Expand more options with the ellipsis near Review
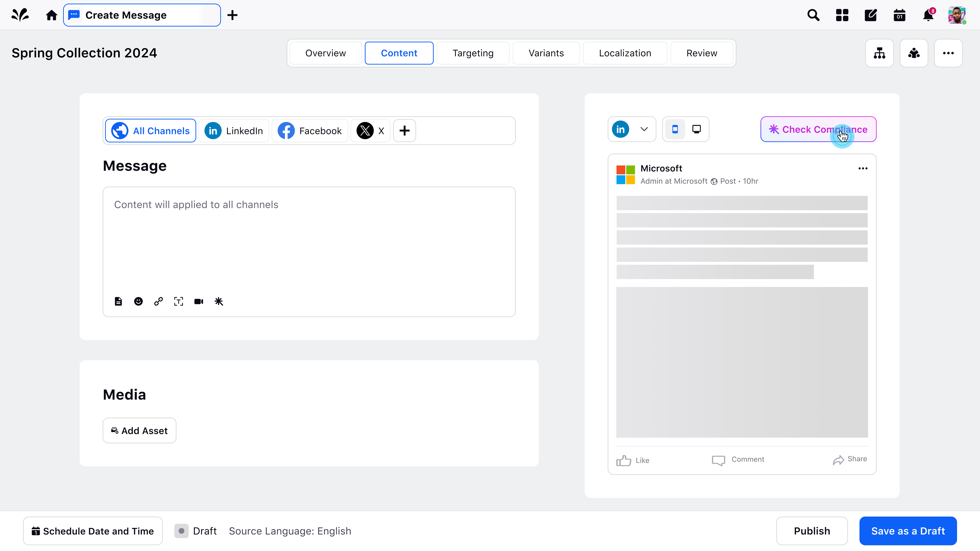The image size is (980, 551). 948,53
